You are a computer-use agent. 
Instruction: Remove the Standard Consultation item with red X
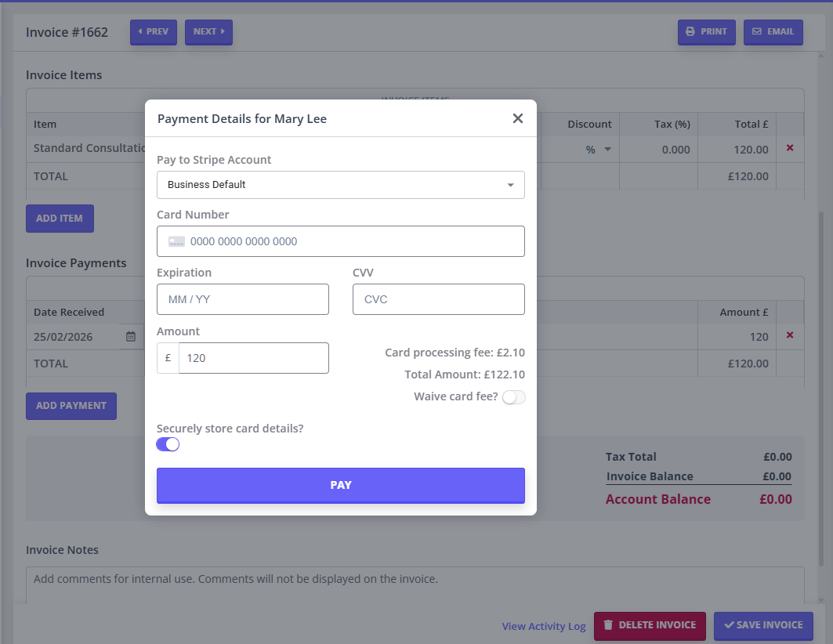[789, 148]
